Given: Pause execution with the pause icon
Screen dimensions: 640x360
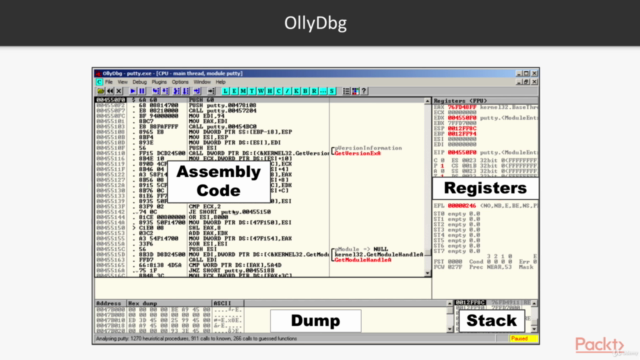Looking at the screenshot, I should coord(142,91).
